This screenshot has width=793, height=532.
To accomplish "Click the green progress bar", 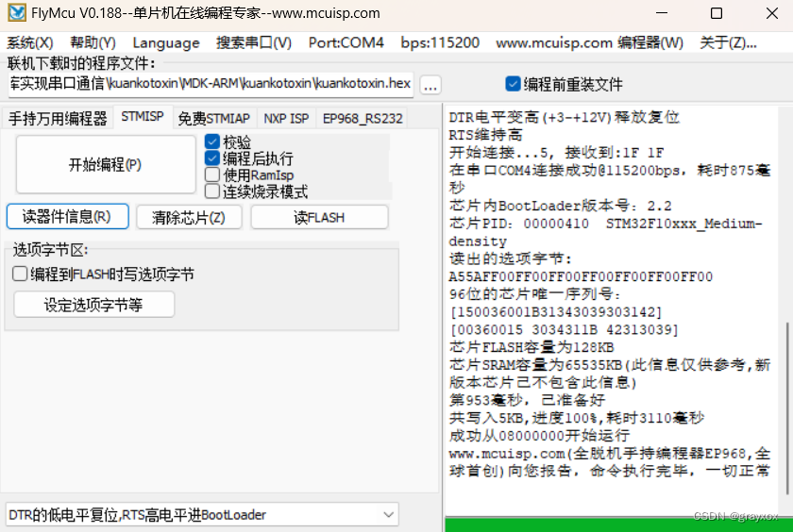I will pyautogui.click(x=619, y=524).
